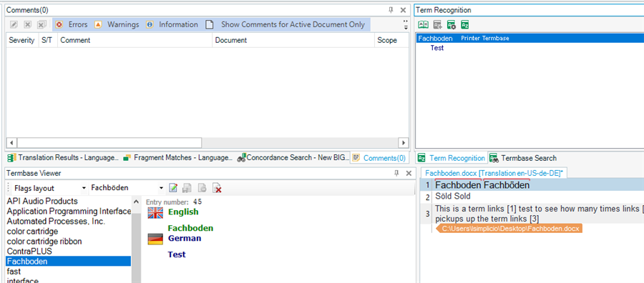Click the View term details book icon

tap(424, 25)
